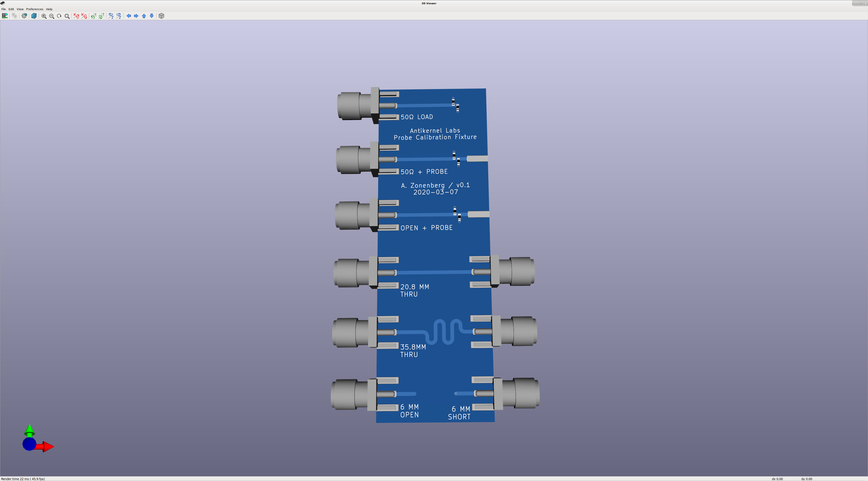
Task: Click the serpentine trace on 35.8MM line
Action: 444,332
